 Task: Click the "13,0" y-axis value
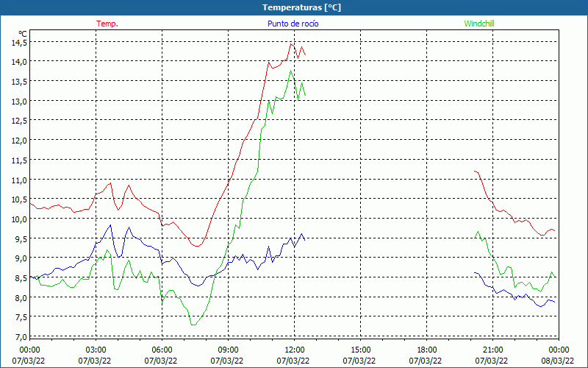coord(19,101)
